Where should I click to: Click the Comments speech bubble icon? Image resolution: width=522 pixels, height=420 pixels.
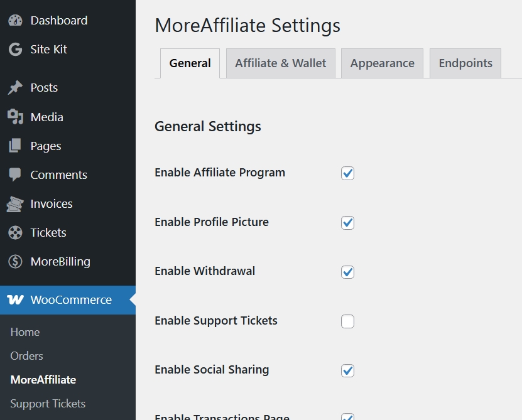pos(15,175)
